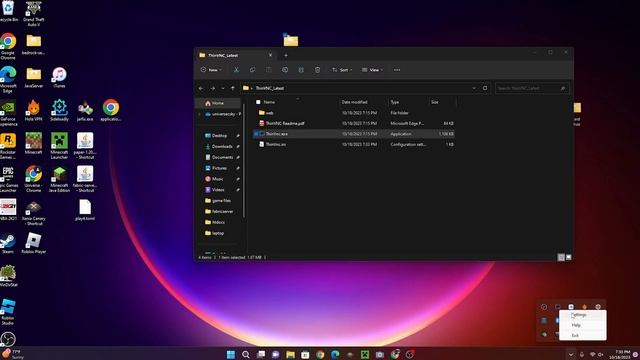Expand the address bar history dropdown
This screenshot has height=360, width=640.
[x=474, y=88]
